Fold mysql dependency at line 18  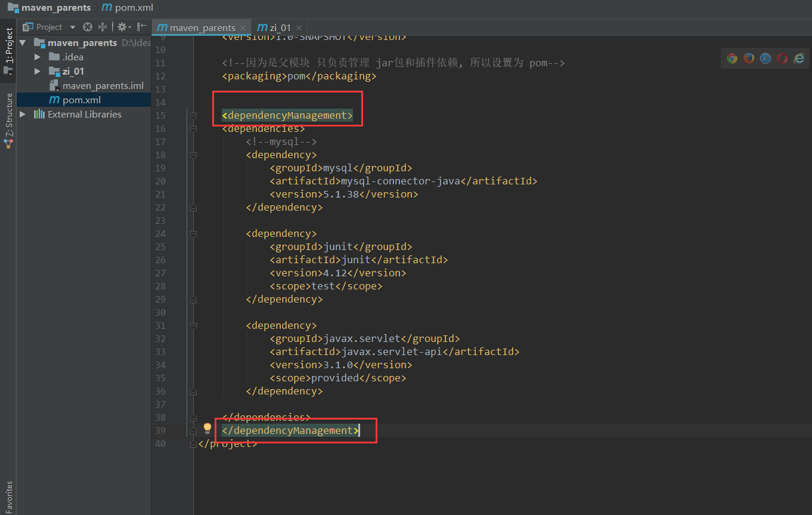193,155
